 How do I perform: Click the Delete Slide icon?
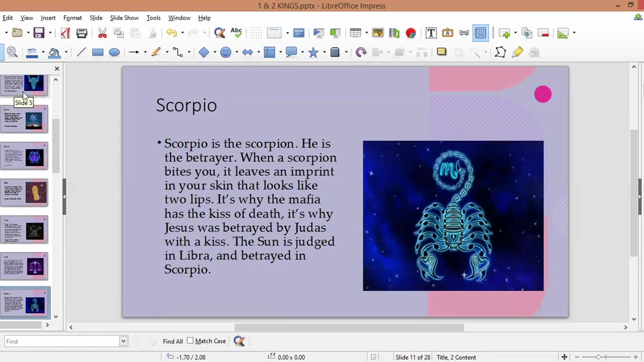(543, 33)
